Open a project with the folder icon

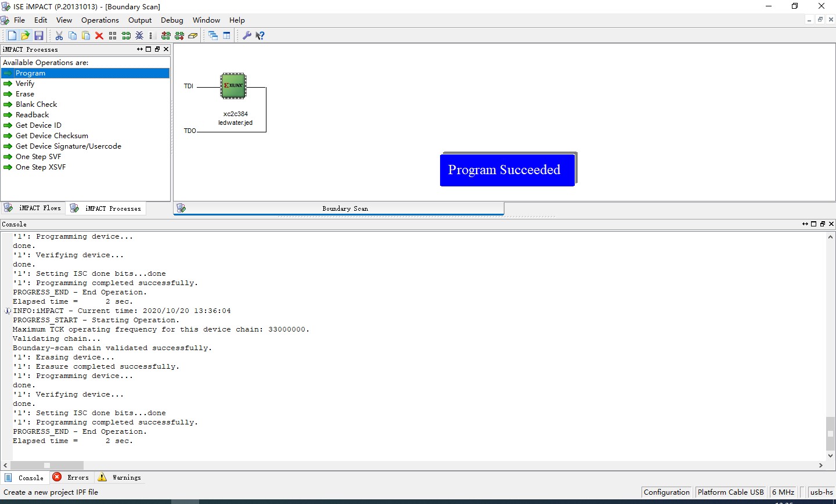pyautogui.click(x=25, y=35)
